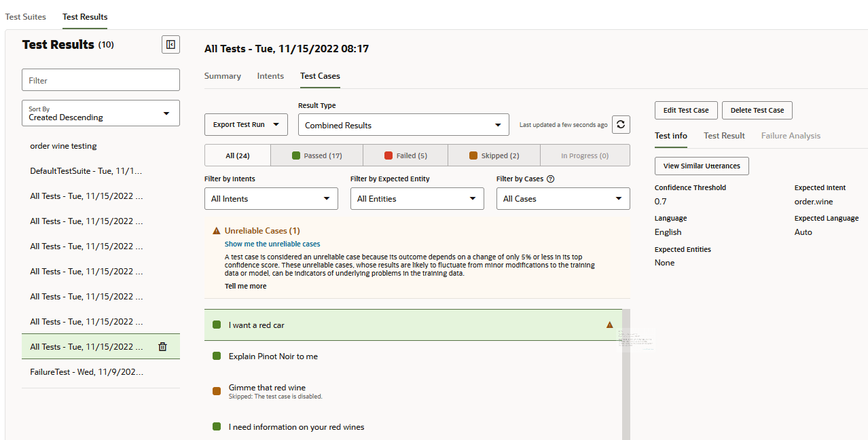Click the Edit Test Case button
The height and width of the screenshot is (440, 868).
685,110
